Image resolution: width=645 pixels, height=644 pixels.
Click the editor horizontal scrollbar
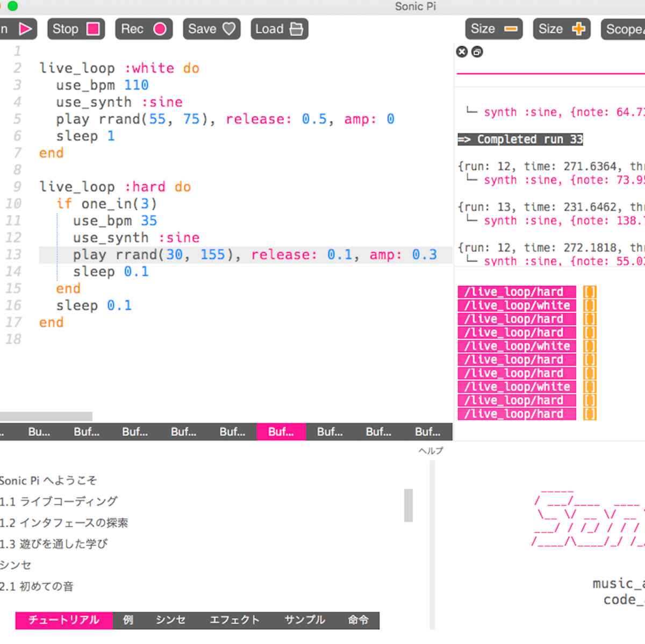click(x=46, y=416)
